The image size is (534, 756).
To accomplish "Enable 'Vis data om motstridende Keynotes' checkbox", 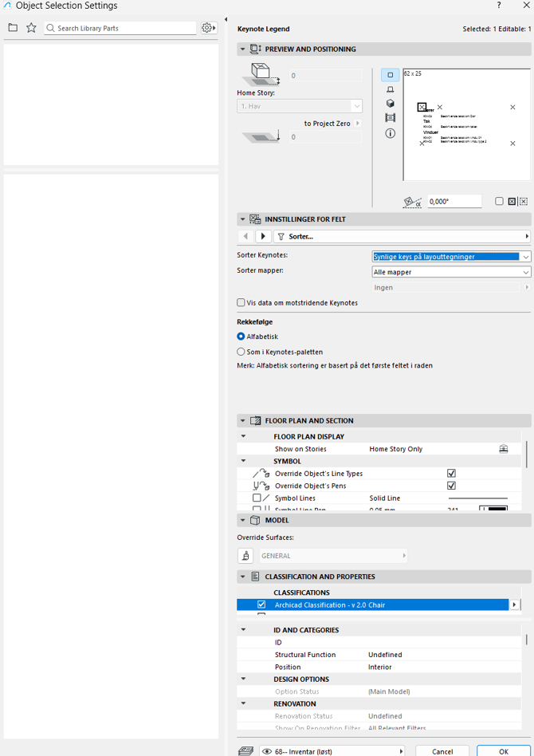I will [x=241, y=303].
